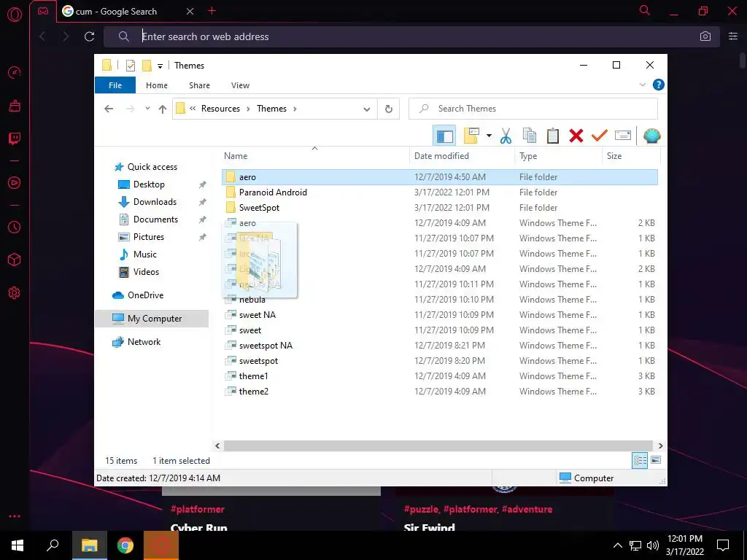Click the #platformer tag link

click(x=197, y=509)
